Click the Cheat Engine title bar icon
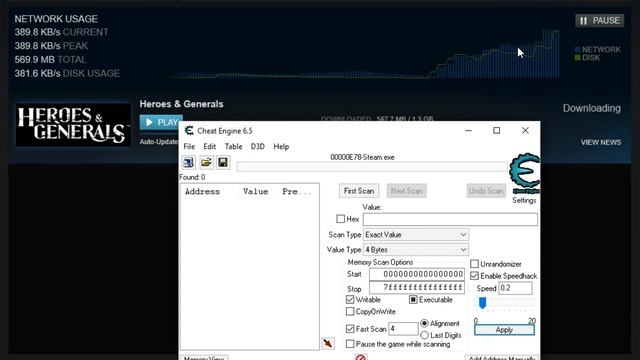Image resolution: width=640 pixels, height=360 pixels. click(x=189, y=131)
